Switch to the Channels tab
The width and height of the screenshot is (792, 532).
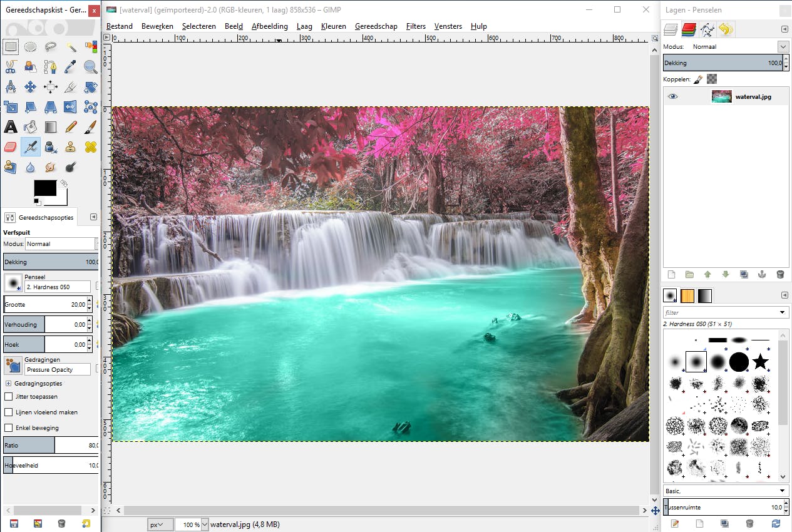click(689, 29)
